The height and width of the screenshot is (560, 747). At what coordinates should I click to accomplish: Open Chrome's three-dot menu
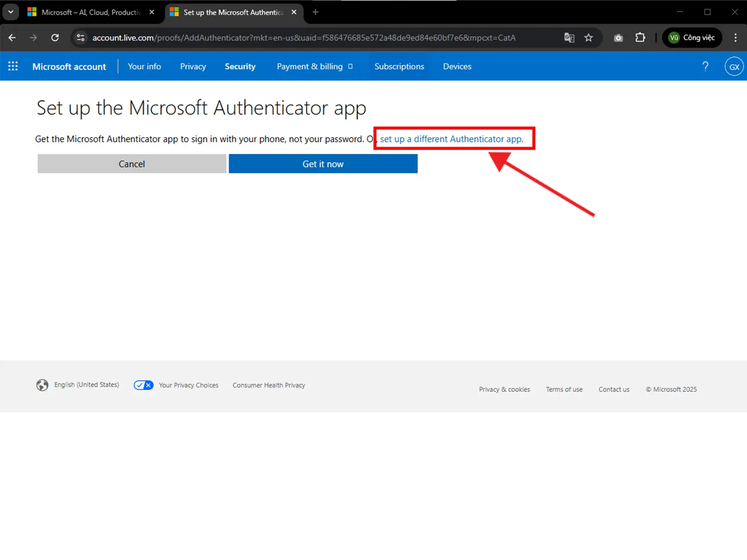click(736, 37)
